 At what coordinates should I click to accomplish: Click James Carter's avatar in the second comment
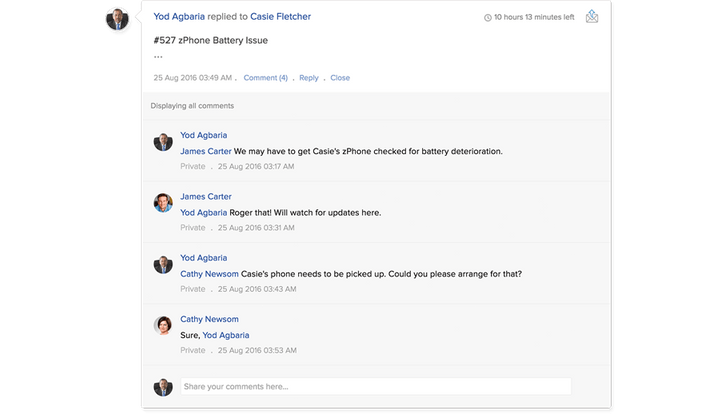pyautogui.click(x=163, y=203)
